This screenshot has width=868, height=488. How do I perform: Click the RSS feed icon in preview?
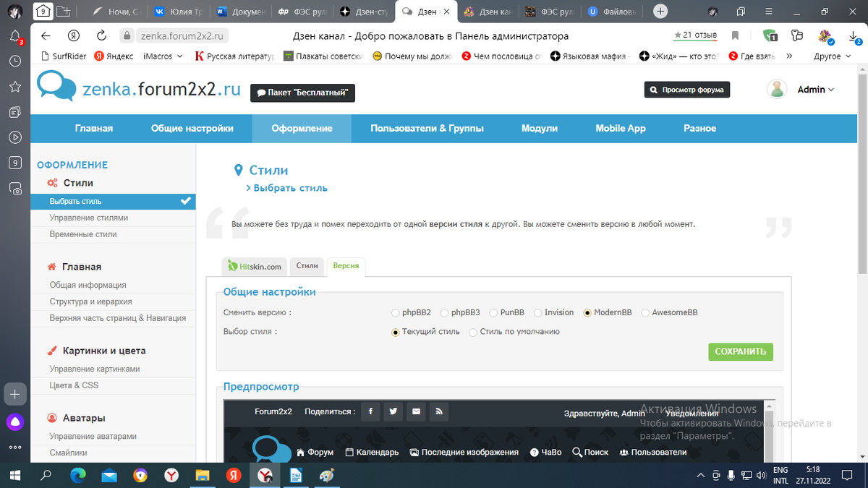coord(438,411)
